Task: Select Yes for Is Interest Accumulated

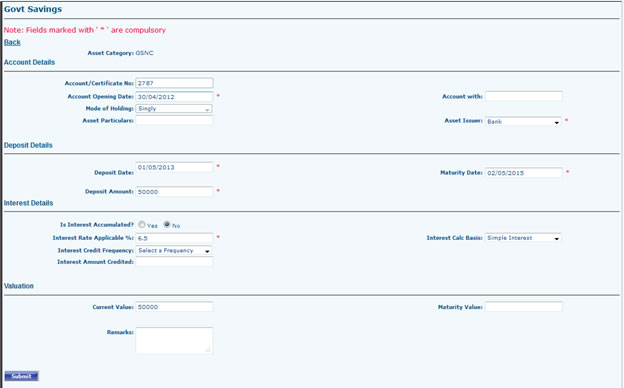Action: tap(142, 224)
